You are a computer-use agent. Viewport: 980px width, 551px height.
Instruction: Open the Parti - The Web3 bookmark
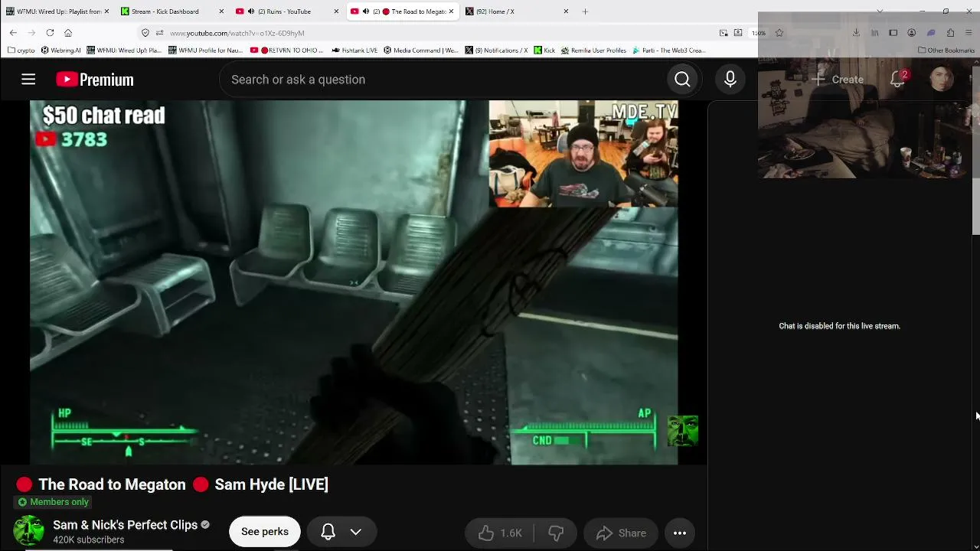[x=668, y=51]
